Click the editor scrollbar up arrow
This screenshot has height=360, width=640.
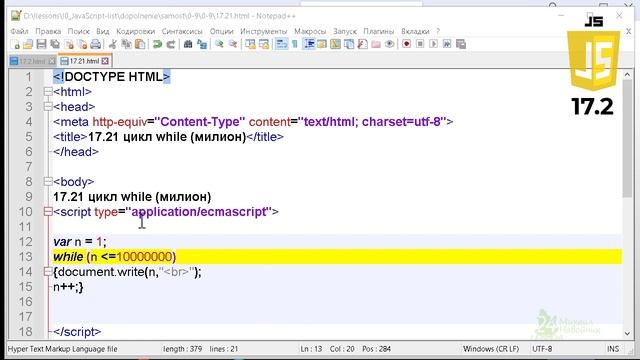[627, 75]
